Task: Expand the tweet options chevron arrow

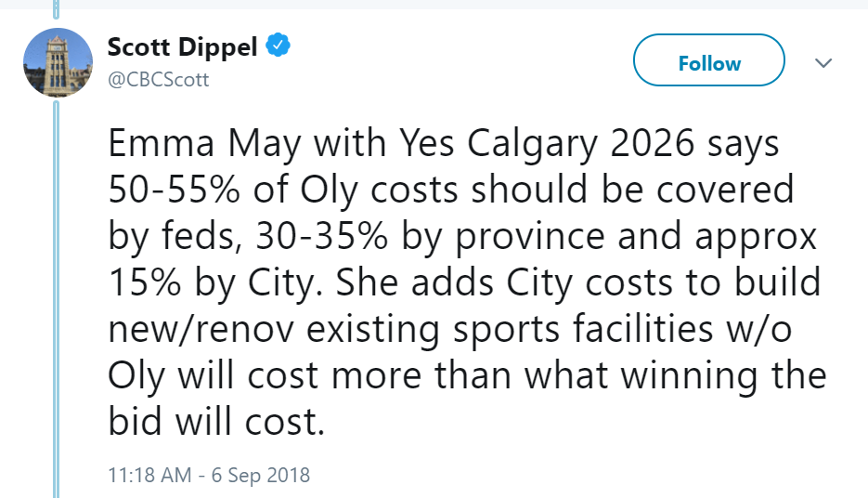Action: point(822,63)
